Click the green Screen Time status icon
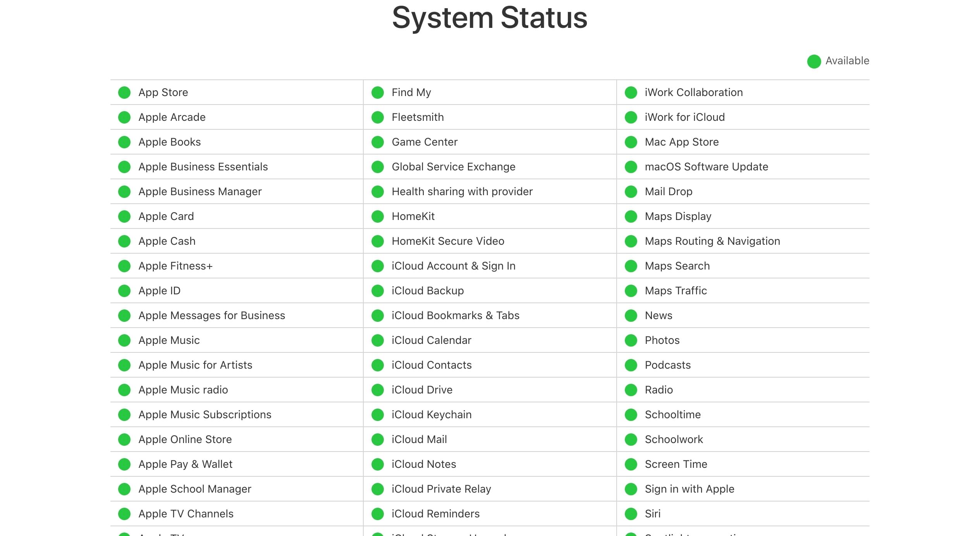Viewport: 980px width, 536px height. 631,465
